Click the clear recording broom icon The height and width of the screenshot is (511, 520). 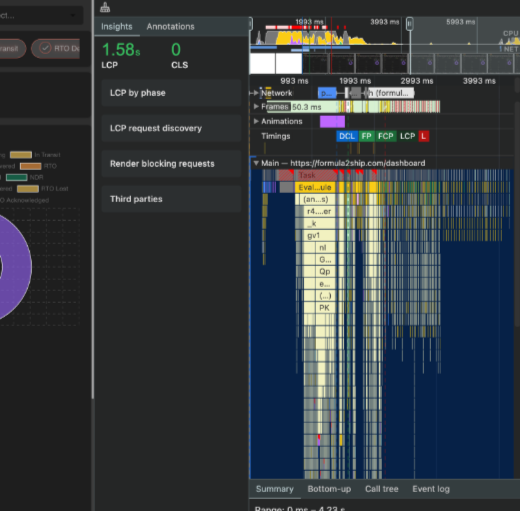(105, 7)
